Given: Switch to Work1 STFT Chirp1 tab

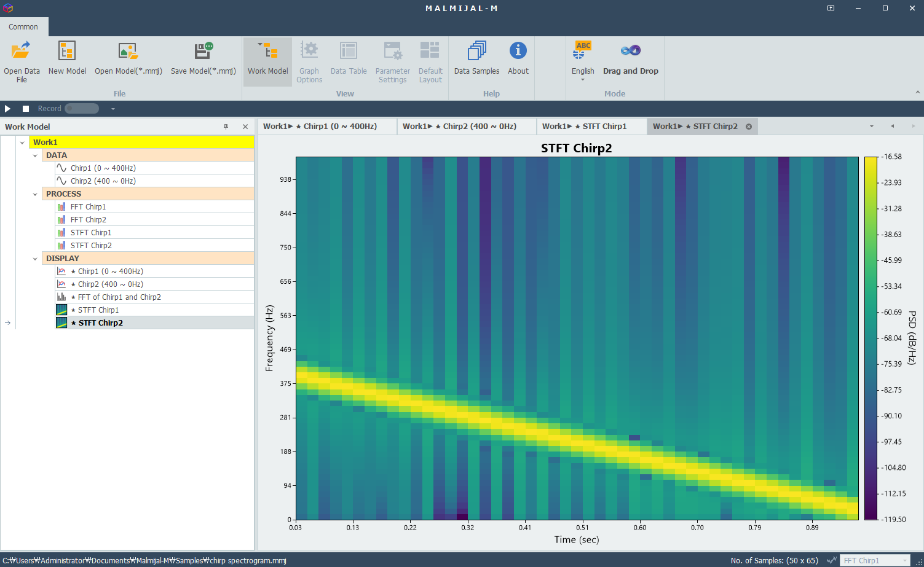Looking at the screenshot, I should coord(591,127).
